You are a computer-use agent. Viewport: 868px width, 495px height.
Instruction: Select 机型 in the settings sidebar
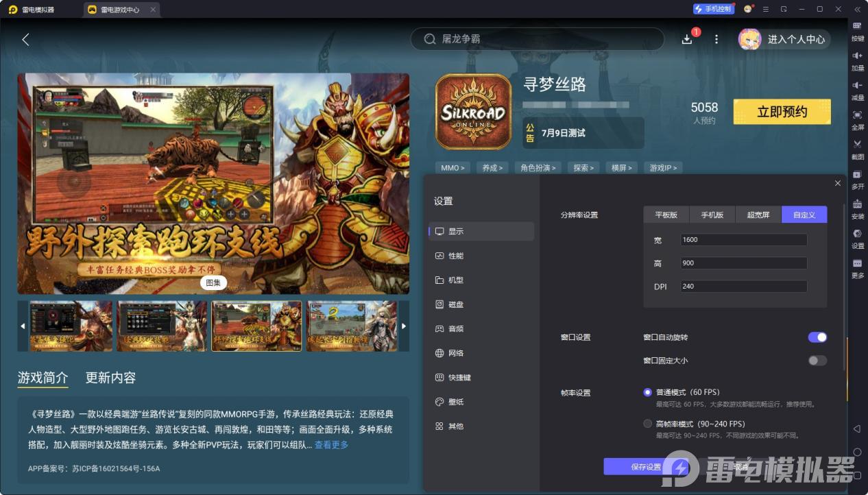pyautogui.click(x=481, y=280)
